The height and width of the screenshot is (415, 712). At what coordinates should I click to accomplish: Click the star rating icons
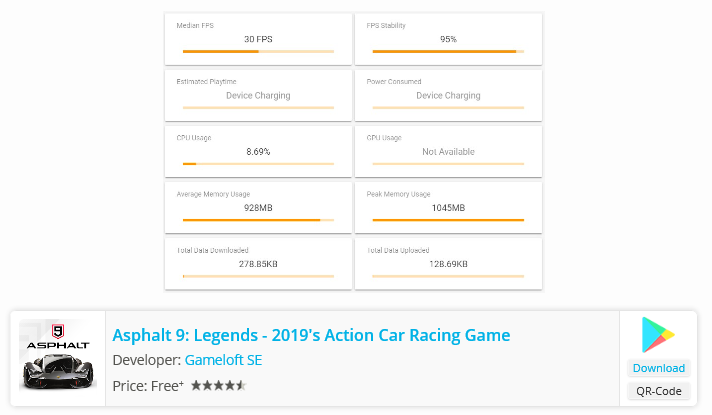[218, 385]
